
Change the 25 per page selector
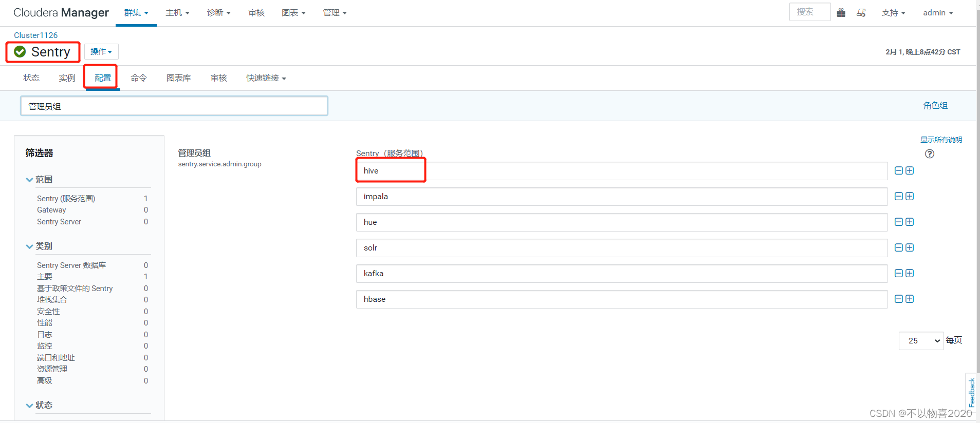921,341
